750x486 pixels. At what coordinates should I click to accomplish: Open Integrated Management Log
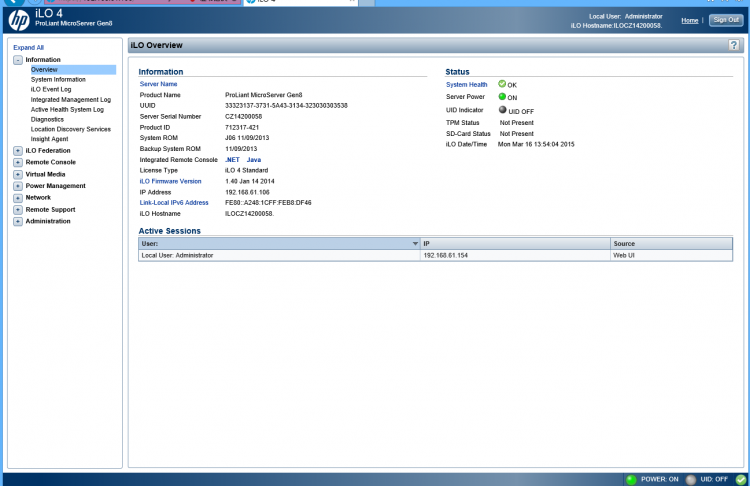[x=71, y=99]
